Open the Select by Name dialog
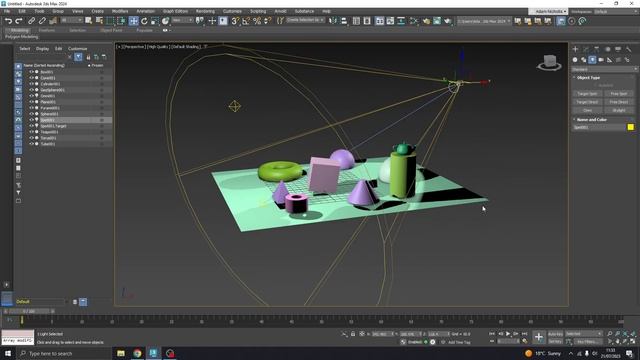 pyautogui.click(x=99, y=21)
